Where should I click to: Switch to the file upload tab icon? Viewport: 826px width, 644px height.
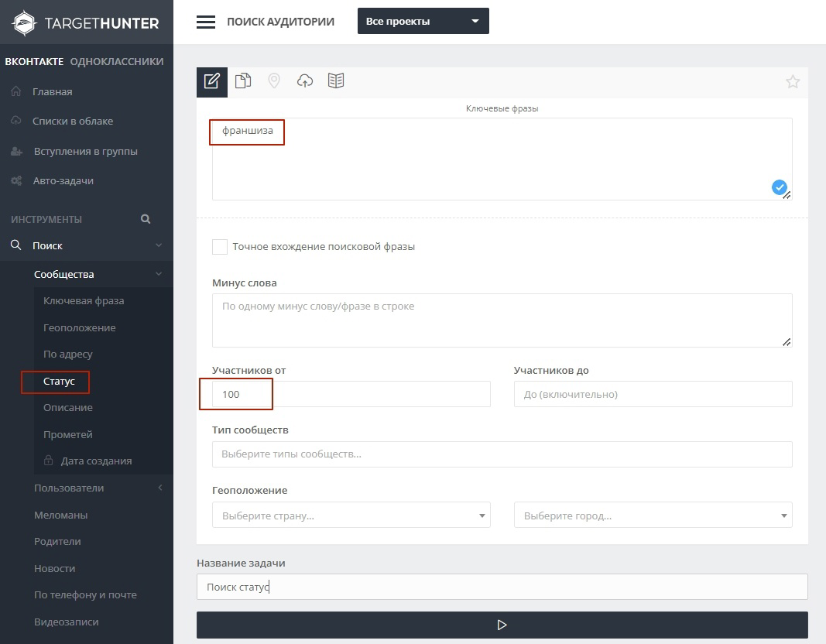pyautogui.click(x=243, y=80)
